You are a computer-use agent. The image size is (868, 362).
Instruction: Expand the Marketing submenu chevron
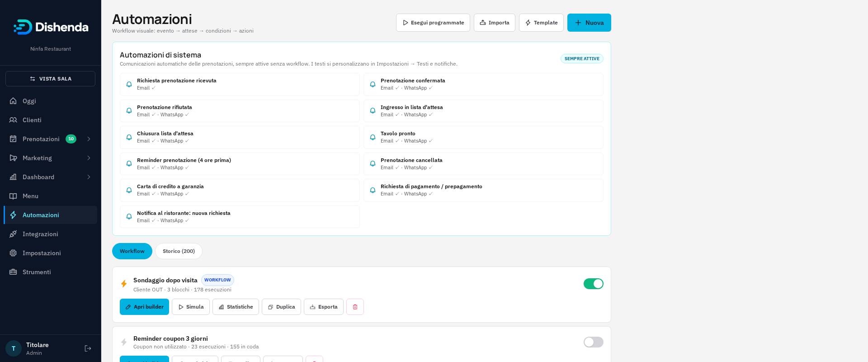[89, 158]
